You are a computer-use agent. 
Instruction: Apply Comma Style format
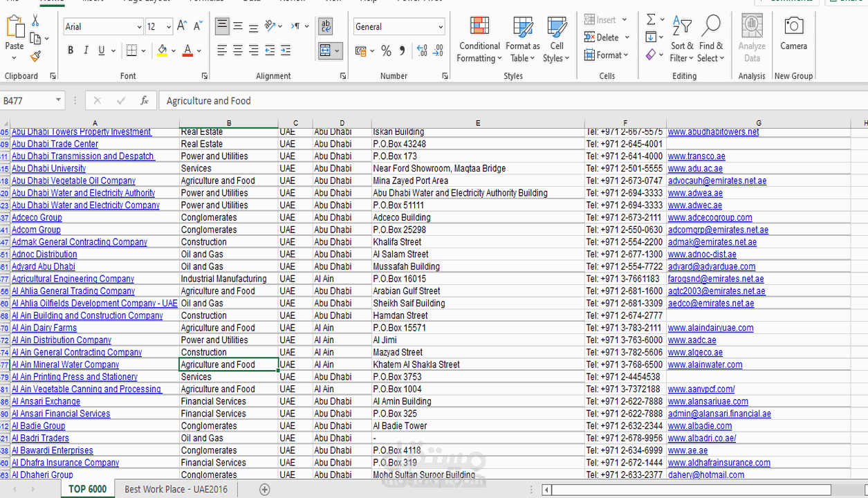click(x=403, y=50)
